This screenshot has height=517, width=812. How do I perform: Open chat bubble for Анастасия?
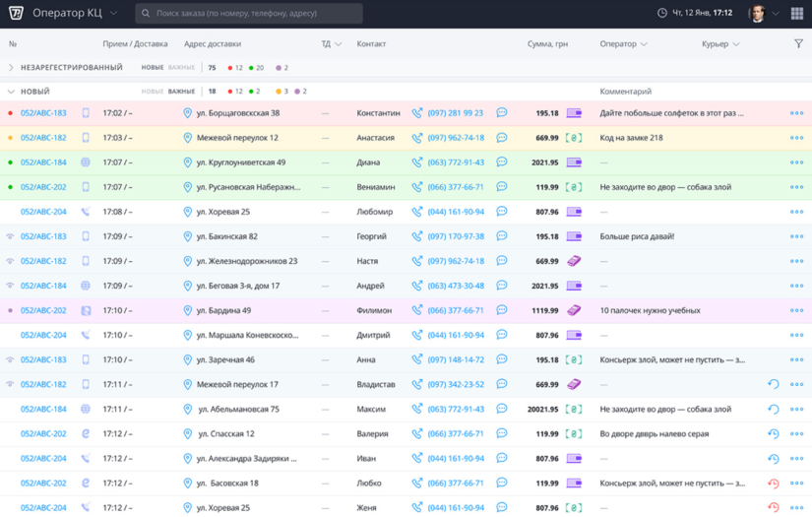tap(501, 138)
